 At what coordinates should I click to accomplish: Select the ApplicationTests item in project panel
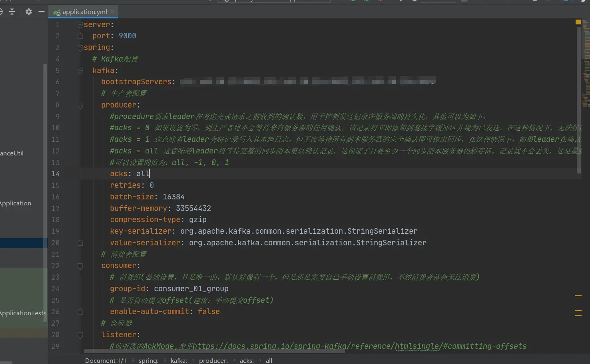pos(23,313)
